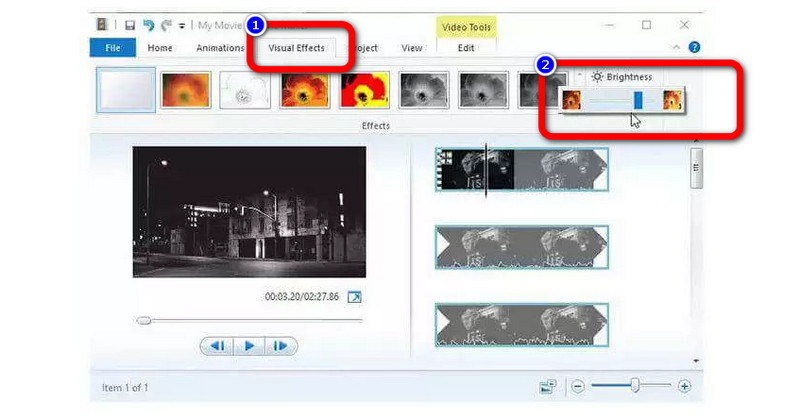
Task: Select the second video clip in storyboard
Action: pyautogui.click(x=521, y=247)
